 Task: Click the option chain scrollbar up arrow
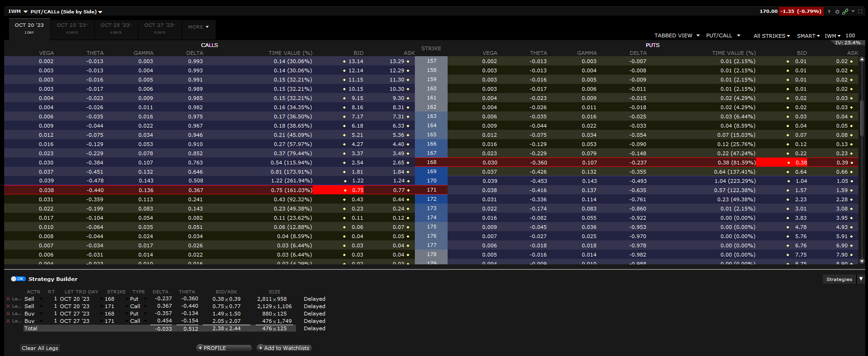862,59
